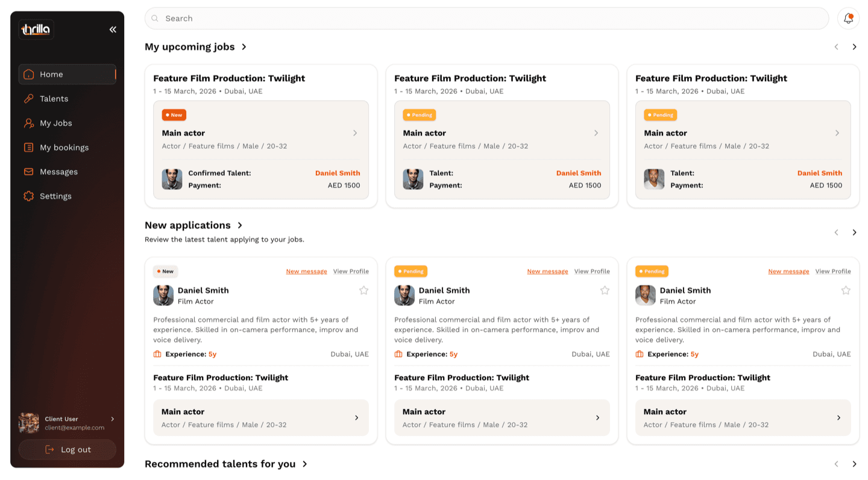Open My bookings via its list icon
868x480 pixels.
tap(28, 147)
